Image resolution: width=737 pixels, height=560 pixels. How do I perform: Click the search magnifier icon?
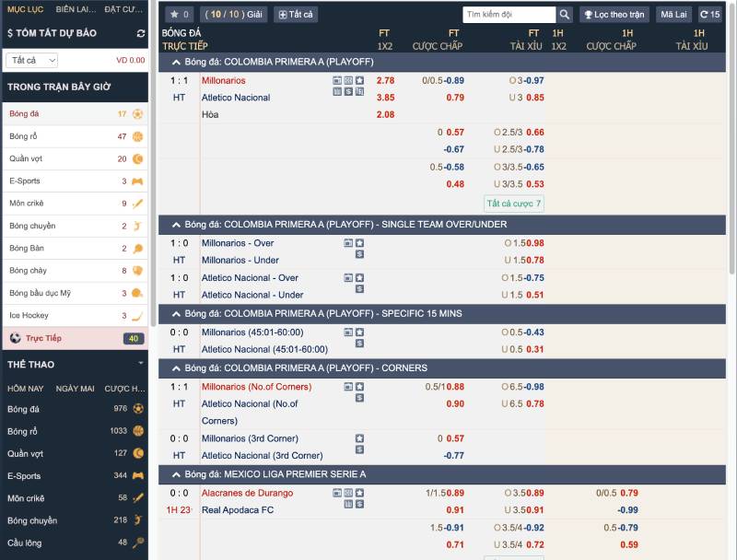click(x=564, y=14)
